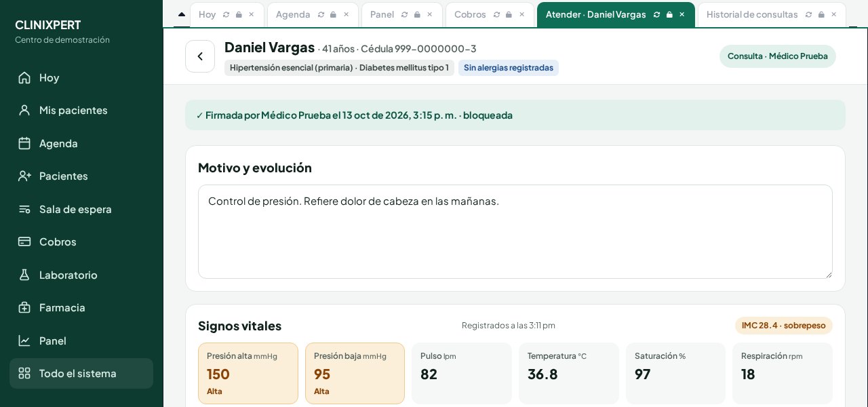
Task: Close the Agenda tab
Action: [346, 14]
